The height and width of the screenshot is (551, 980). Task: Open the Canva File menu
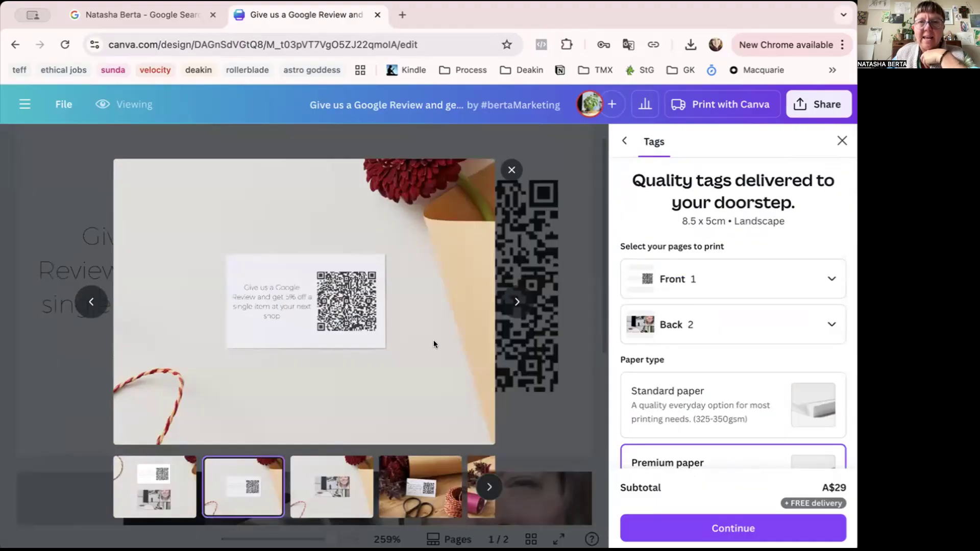(64, 104)
